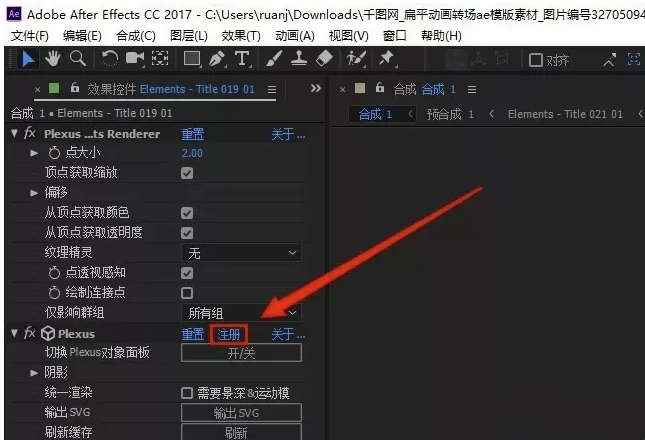Click 关于 for Plexus Points Renderer
Image resolution: width=645 pixels, height=440 pixels.
(x=288, y=134)
